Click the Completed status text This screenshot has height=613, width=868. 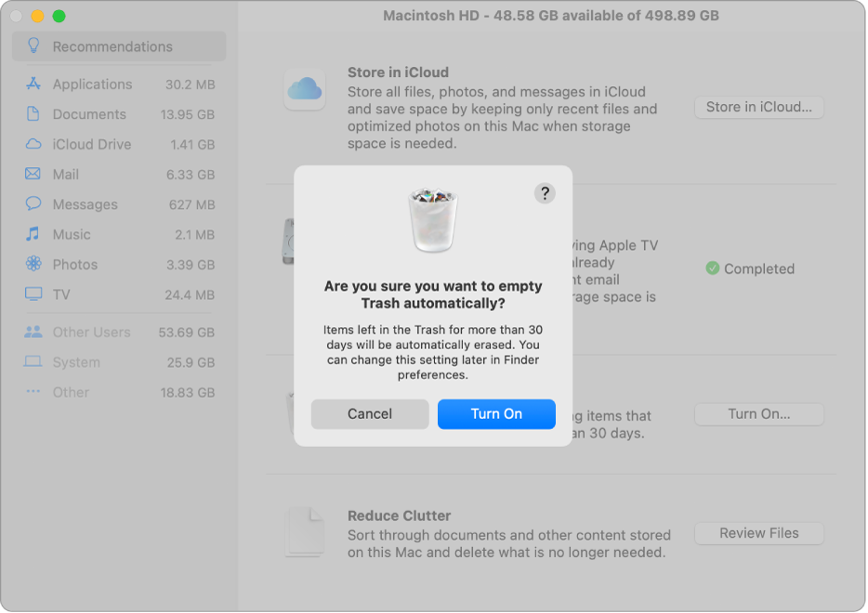[x=759, y=268]
